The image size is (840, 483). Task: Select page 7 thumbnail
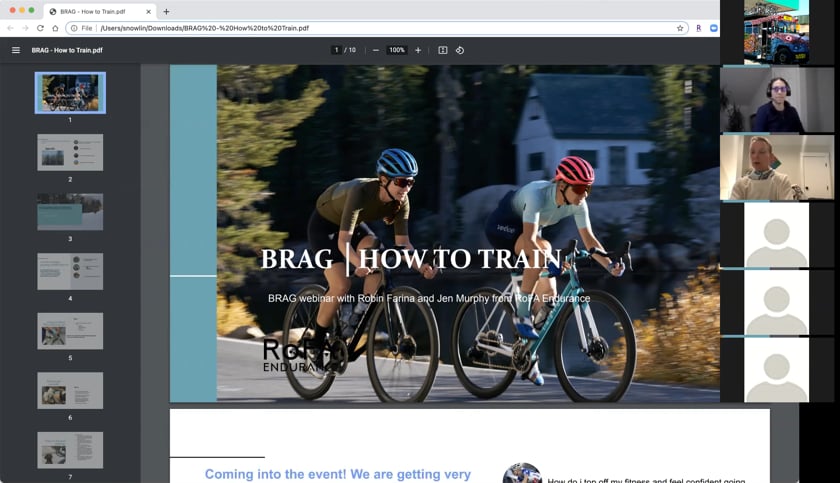coord(70,450)
